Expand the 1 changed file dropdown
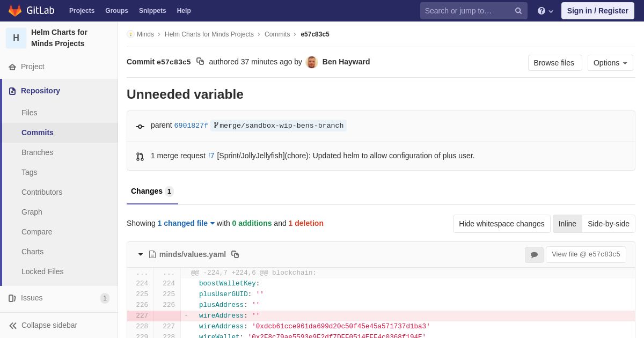This screenshot has height=338, width=644. (x=186, y=223)
